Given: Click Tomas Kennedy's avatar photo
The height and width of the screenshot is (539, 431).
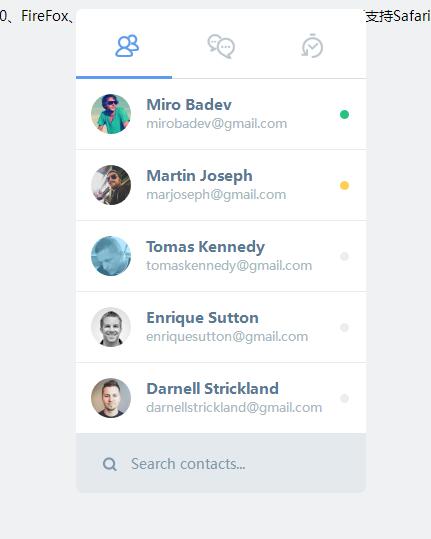Looking at the screenshot, I should 111,256.
